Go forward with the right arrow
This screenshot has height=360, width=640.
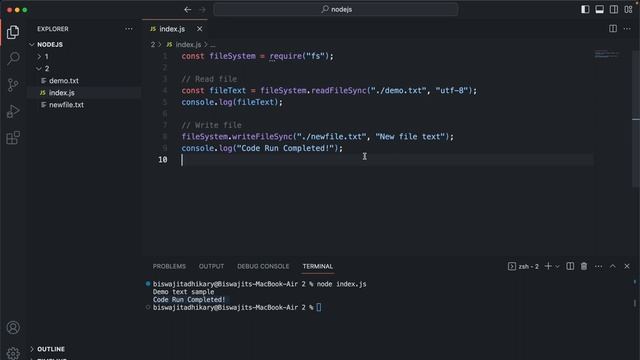[x=202, y=9]
